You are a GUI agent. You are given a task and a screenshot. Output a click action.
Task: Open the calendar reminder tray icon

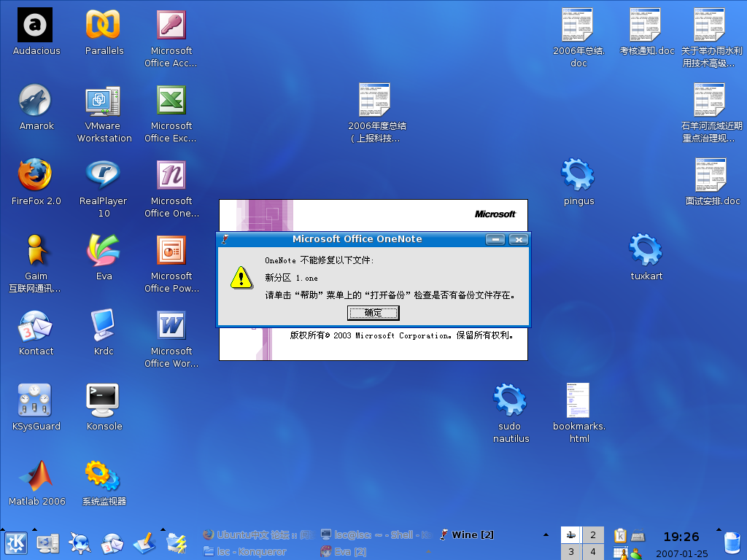(619, 553)
